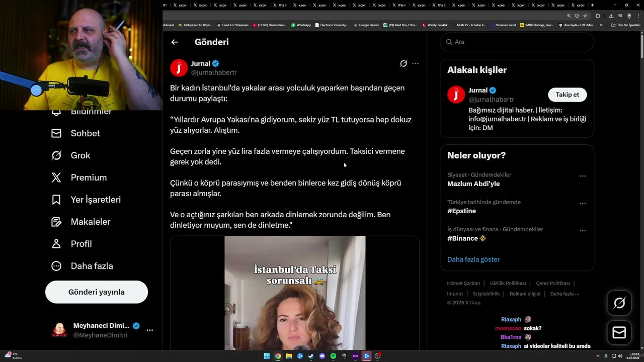Open the three-dot menu of the Jurnal post
This screenshot has width=644, height=362.
click(x=415, y=63)
